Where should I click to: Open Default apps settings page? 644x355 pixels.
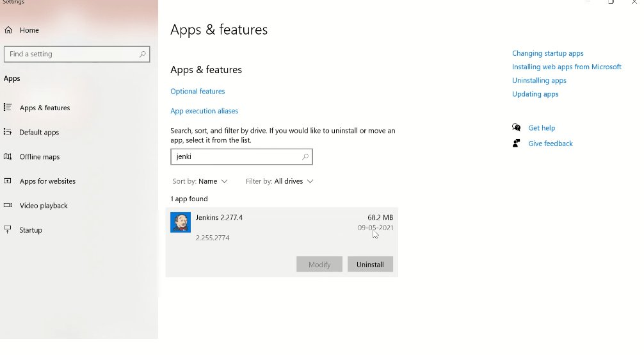[39, 132]
